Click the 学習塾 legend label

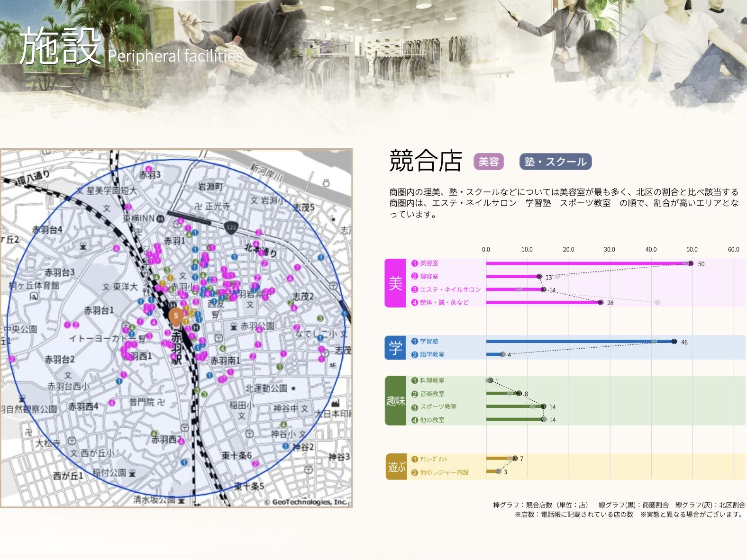(x=429, y=341)
